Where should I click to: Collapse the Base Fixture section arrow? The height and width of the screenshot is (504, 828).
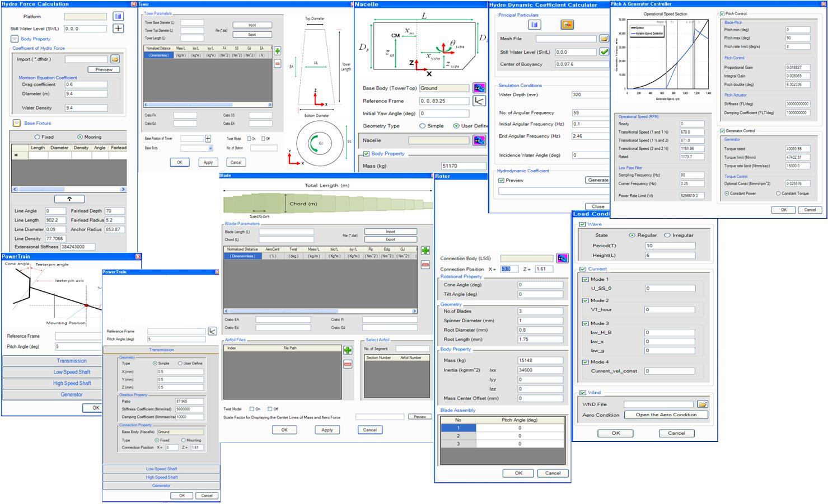coord(16,123)
